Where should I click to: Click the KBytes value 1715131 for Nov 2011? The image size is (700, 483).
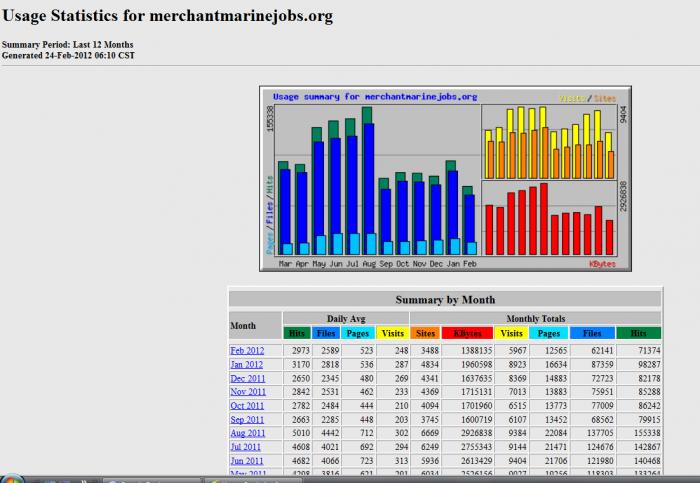point(477,392)
